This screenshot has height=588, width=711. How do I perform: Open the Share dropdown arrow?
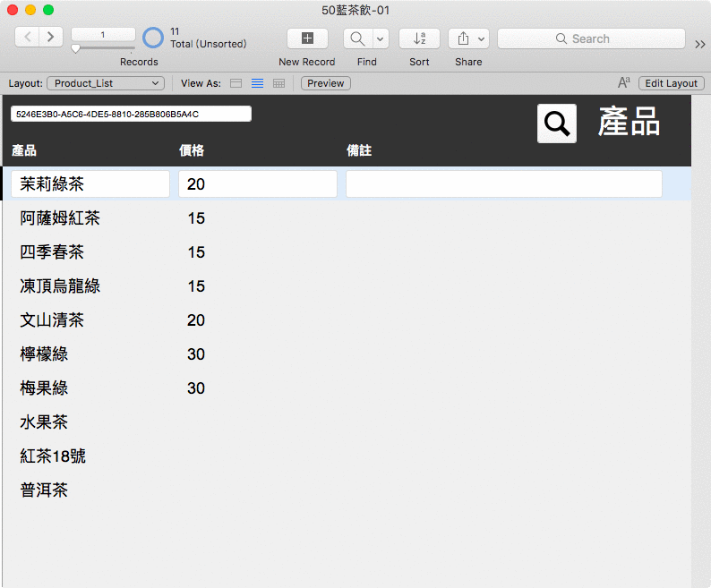[482, 38]
